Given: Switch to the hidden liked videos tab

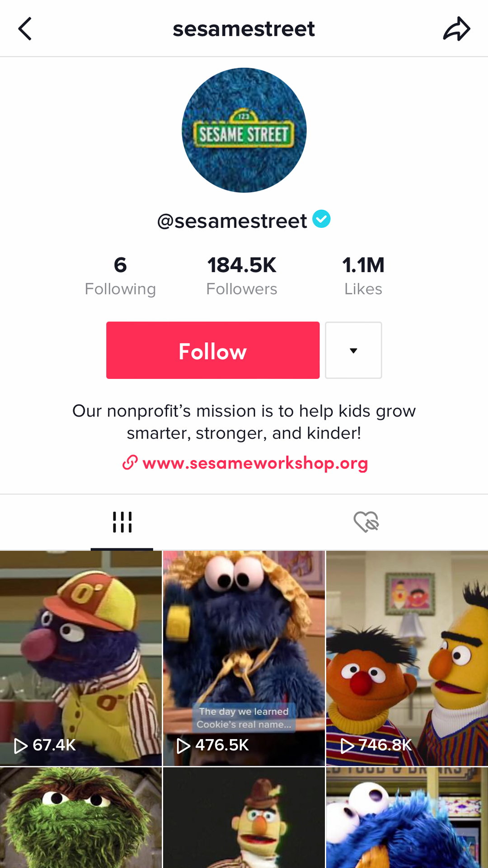Looking at the screenshot, I should click(x=366, y=522).
